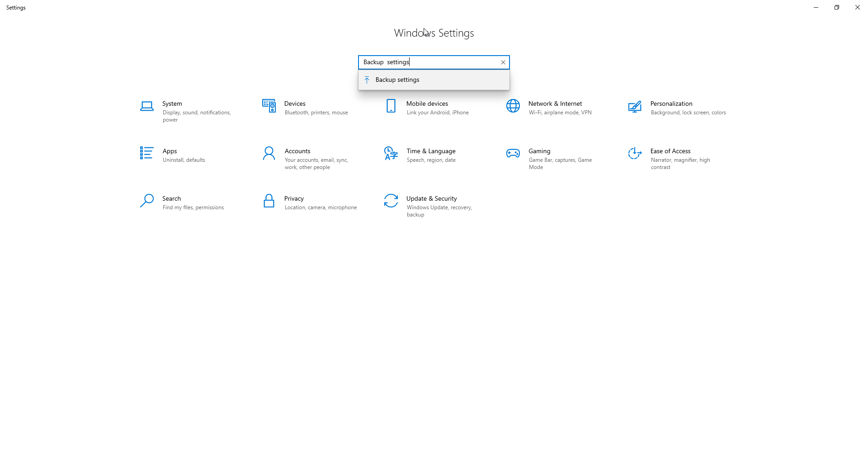Screen dimensions: 868x470
Task: Restore down the Settings window
Action: click(x=837, y=7)
